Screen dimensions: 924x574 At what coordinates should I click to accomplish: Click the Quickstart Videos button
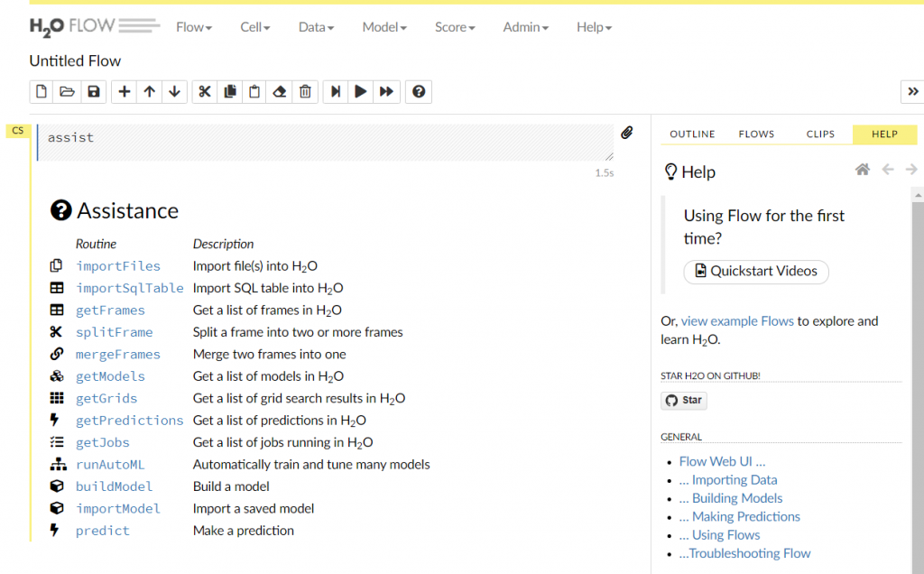pyautogui.click(x=755, y=271)
